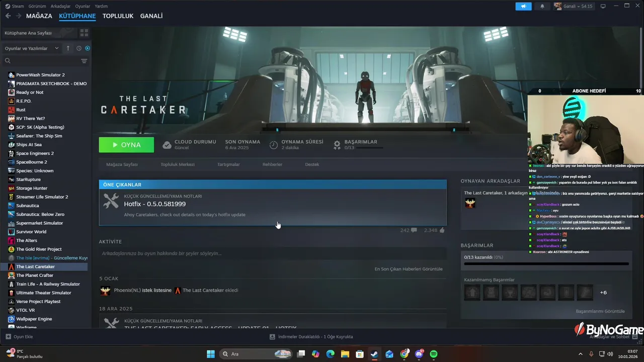
Task: Click the library search field
Action: tap(41, 61)
